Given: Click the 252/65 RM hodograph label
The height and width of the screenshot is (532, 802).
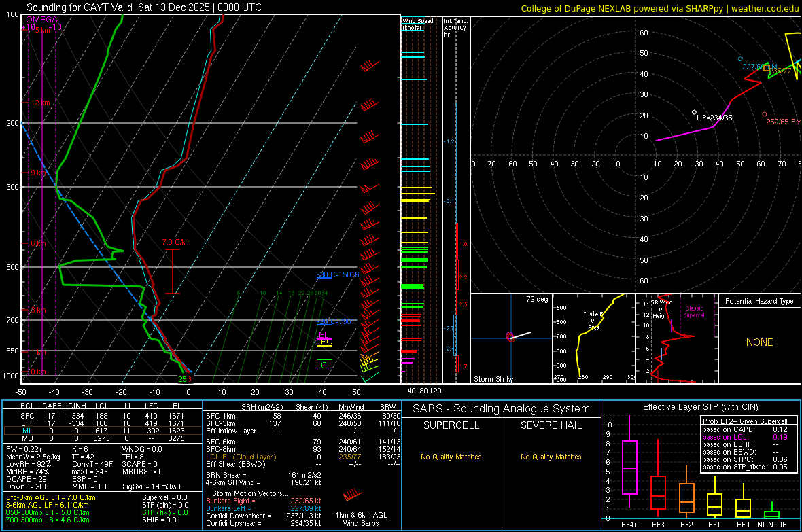Looking at the screenshot, I should tap(783, 122).
